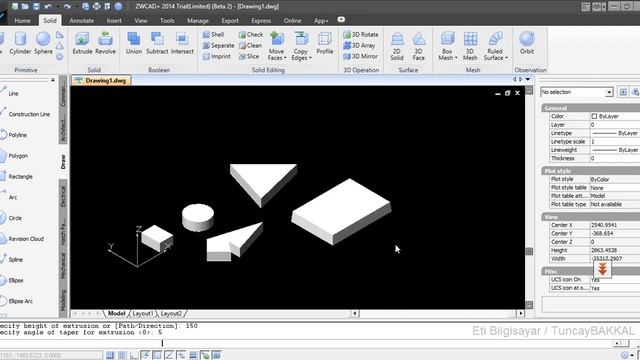Expand the No selection combo box
Image resolution: width=640 pixels, height=360 pixels.
tap(609, 92)
